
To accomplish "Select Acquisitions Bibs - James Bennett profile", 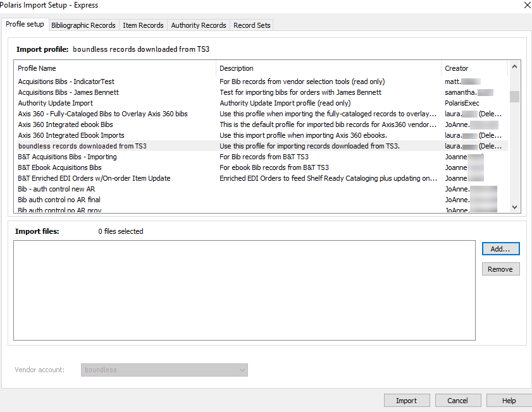I will click(x=68, y=92).
